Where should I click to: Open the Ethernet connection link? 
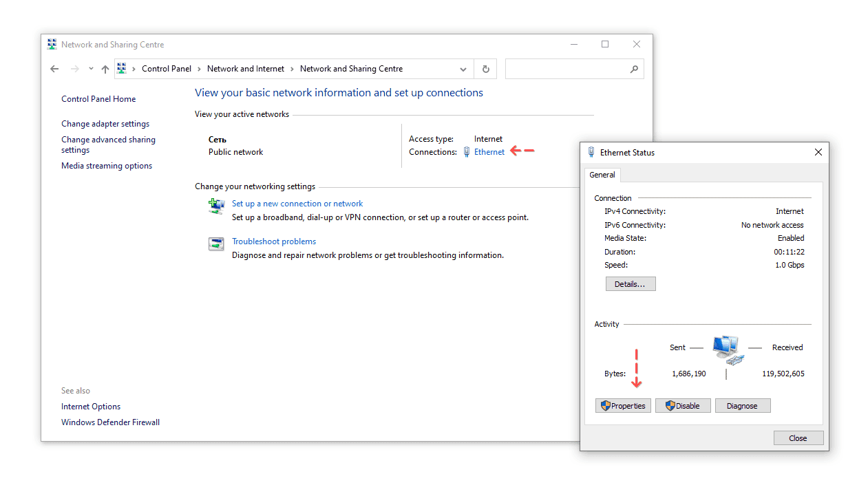click(489, 152)
